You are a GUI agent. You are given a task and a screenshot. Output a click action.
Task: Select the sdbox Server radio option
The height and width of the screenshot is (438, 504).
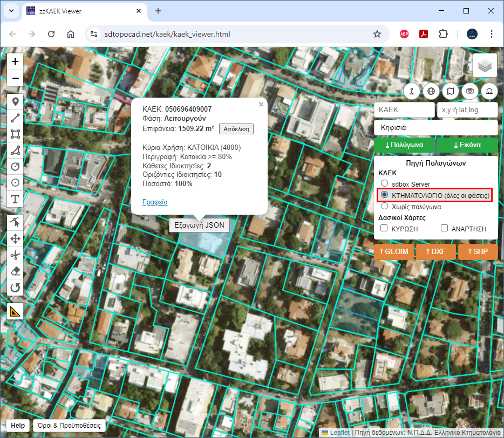pyautogui.click(x=384, y=184)
